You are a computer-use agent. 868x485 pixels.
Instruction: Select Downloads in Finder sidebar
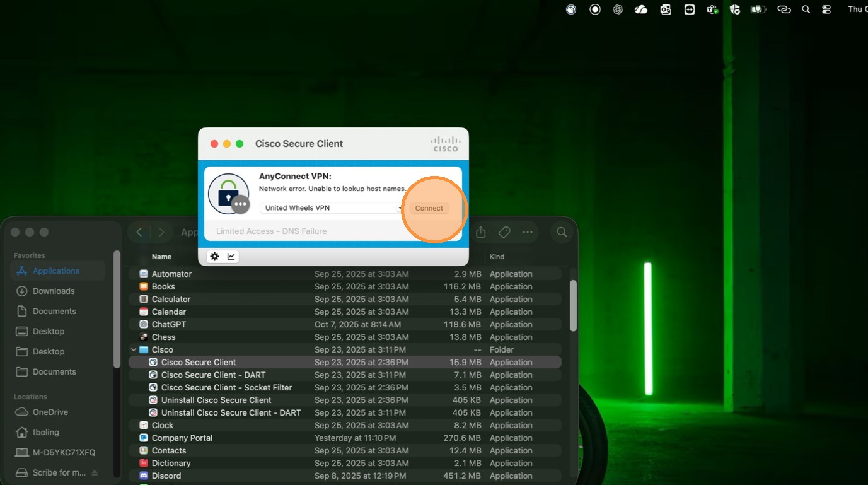point(54,291)
